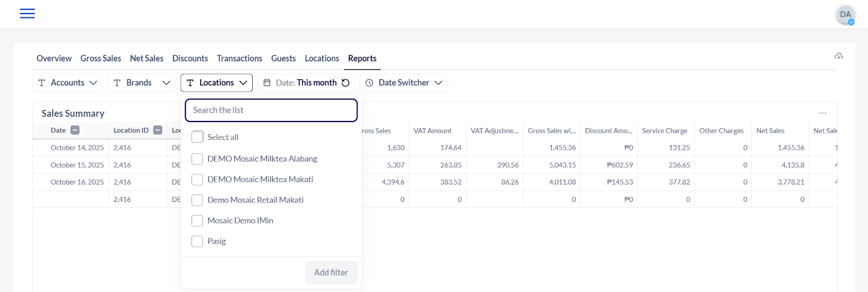Click the Date column minus icon

pos(75,130)
